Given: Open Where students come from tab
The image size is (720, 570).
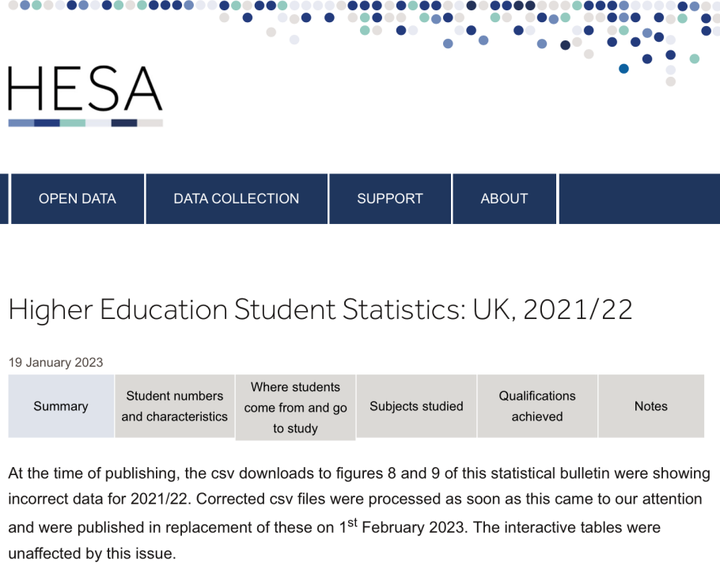Looking at the screenshot, I should [x=296, y=407].
